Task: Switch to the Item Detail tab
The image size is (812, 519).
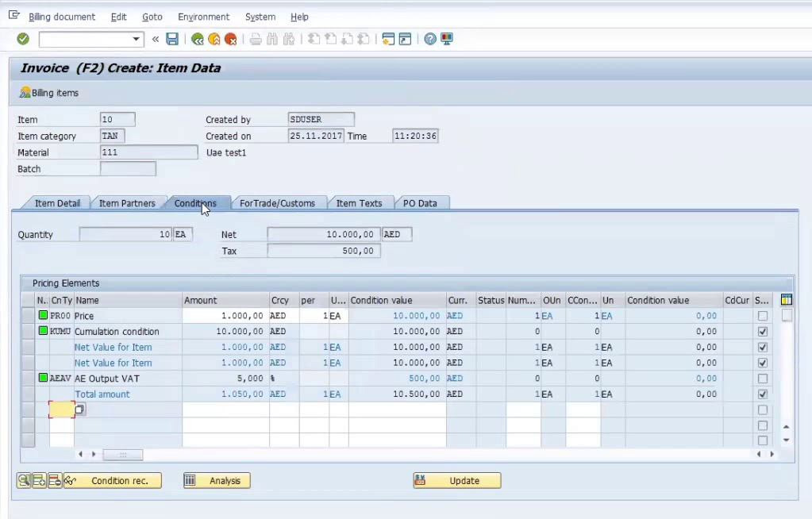Action: click(x=57, y=203)
